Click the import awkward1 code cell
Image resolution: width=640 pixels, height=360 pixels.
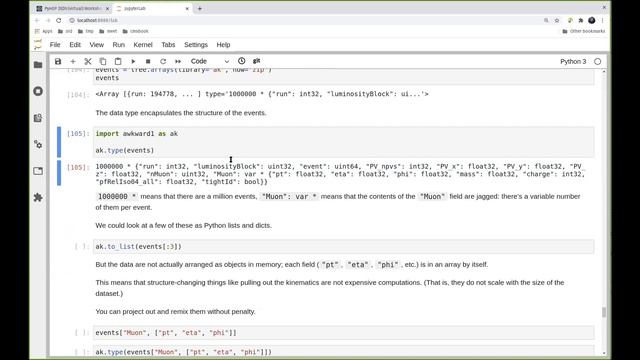(x=343, y=142)
